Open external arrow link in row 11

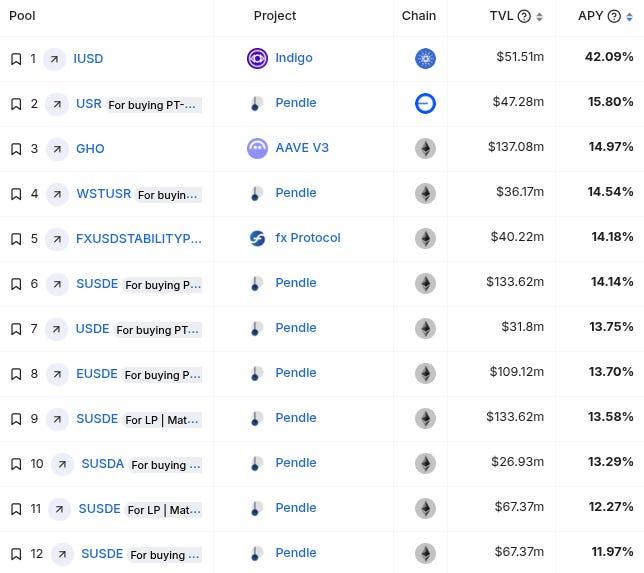click(x=60, y=509)
